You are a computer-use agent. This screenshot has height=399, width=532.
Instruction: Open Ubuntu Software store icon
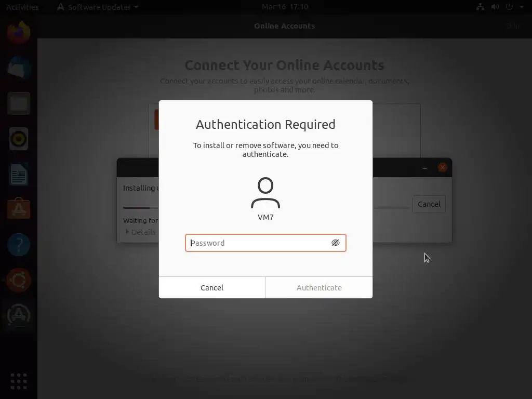pos(19,209)
